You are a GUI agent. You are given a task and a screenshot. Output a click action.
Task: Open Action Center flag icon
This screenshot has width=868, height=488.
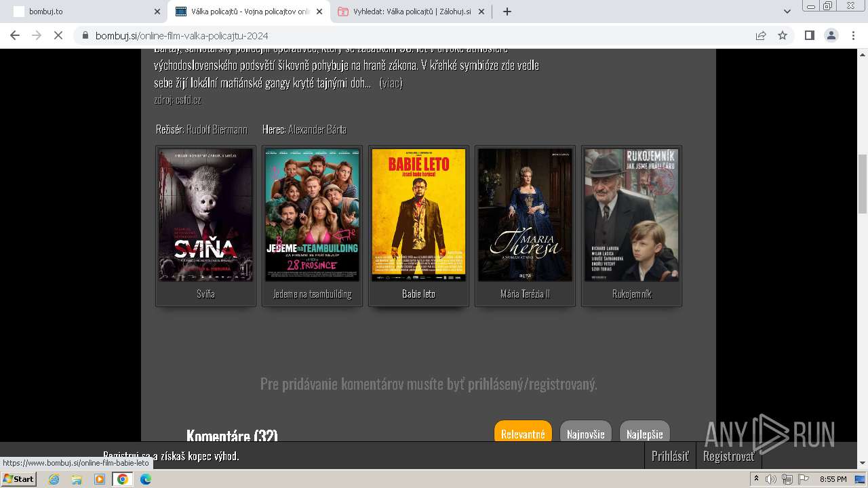804,479
